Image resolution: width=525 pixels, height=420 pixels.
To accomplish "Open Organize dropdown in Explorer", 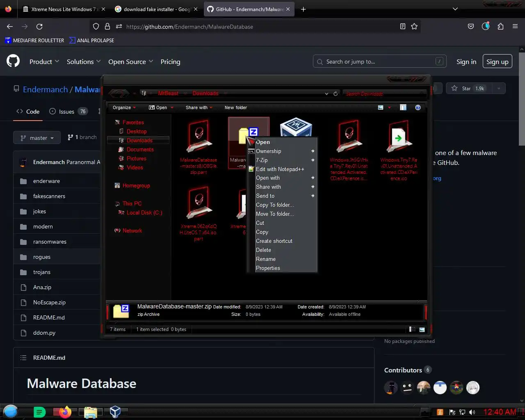I will [124, 107].
